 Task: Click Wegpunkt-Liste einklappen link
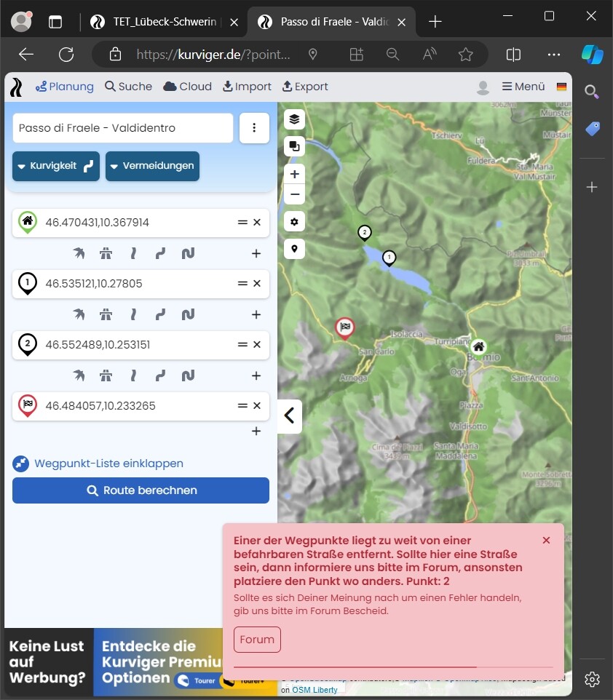tap(108, 464)
